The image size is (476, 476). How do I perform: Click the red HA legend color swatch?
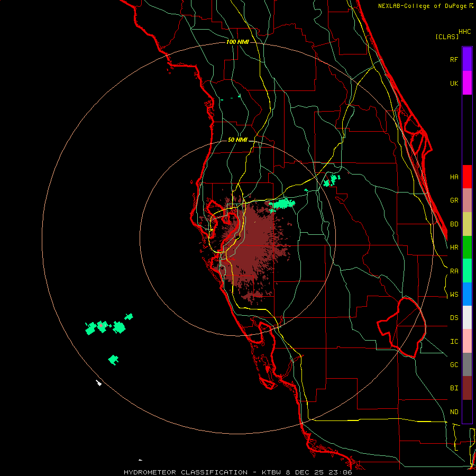467,177
